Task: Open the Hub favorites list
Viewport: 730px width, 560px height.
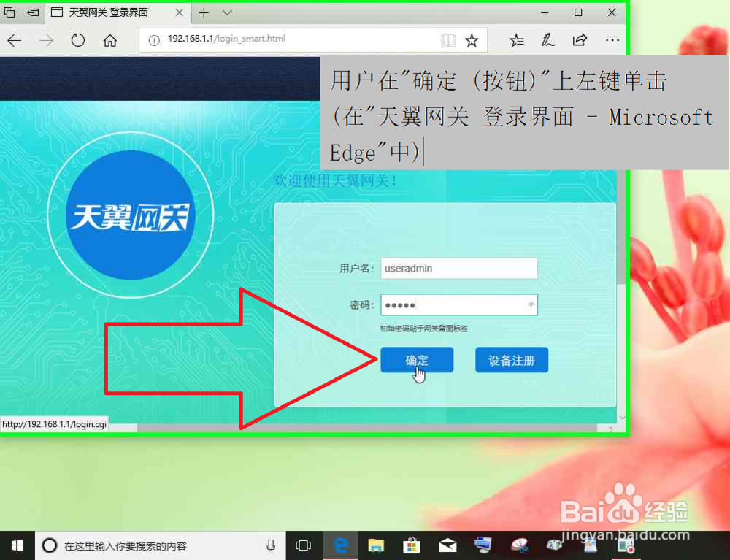Action: click(517, 40)
